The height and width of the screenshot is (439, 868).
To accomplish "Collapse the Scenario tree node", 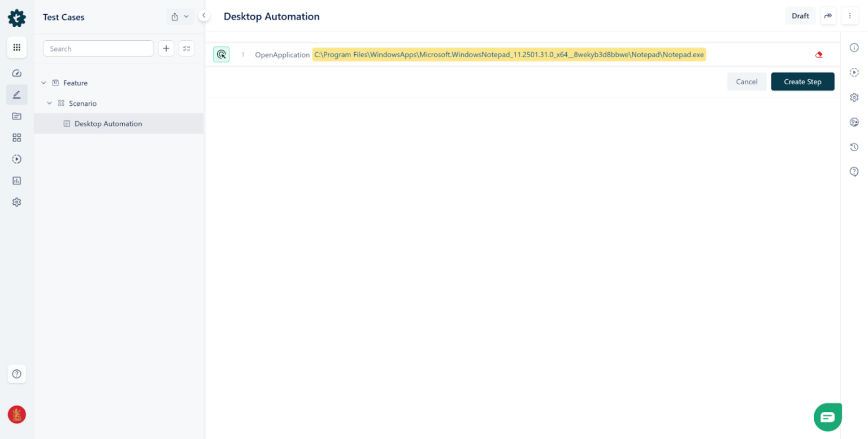I will coord(50,103).
